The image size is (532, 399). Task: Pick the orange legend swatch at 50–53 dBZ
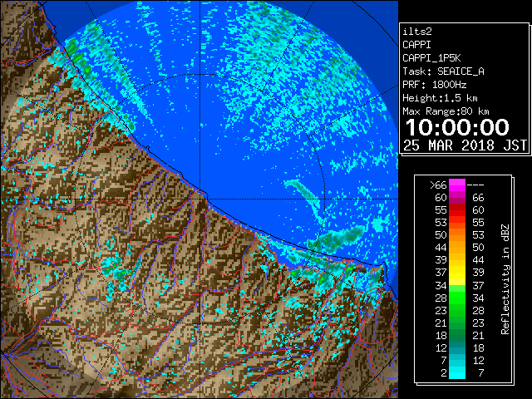click(x=457, y=235)
